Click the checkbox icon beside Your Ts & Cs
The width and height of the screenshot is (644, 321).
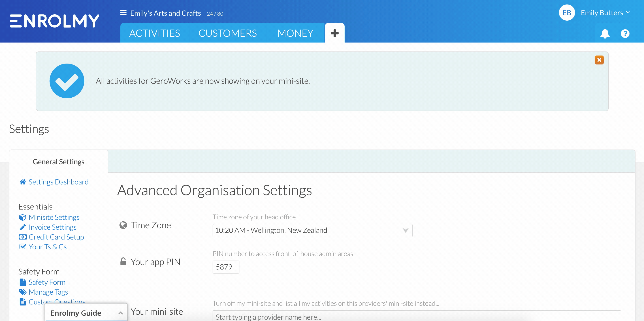click(23, 247)
